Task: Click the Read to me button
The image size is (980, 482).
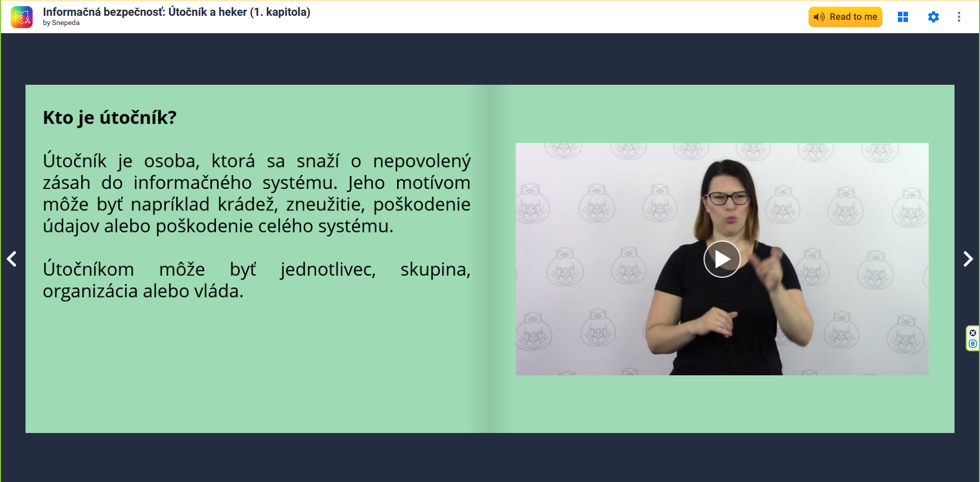Action: click(x=845, y=17)
